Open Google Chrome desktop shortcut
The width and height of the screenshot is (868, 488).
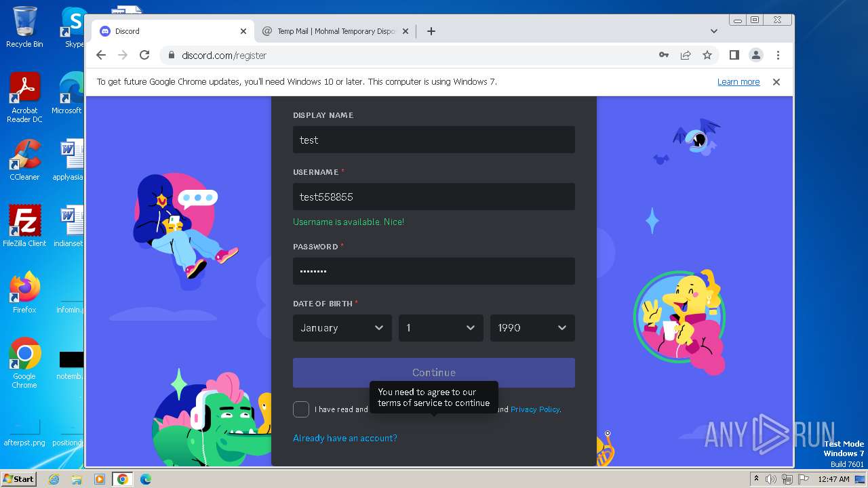(24, 363)
